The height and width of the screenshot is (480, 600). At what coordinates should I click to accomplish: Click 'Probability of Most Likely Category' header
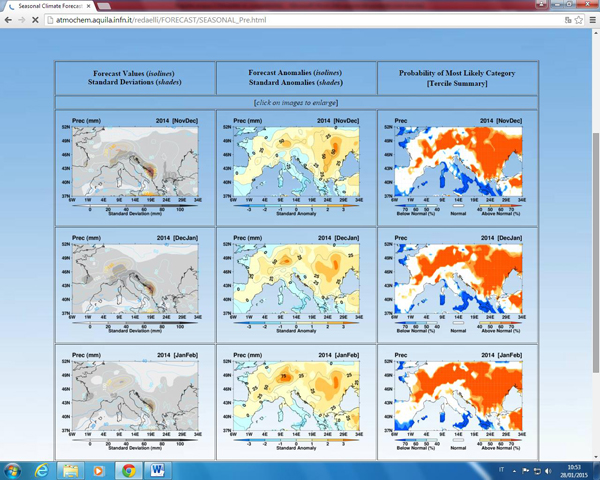point(457,73)
